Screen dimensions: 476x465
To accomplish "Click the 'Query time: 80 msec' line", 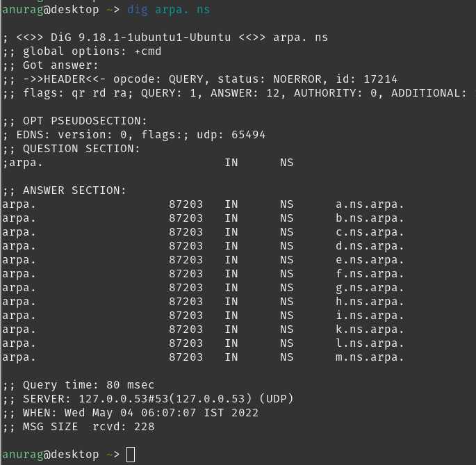I will point(79,385).
